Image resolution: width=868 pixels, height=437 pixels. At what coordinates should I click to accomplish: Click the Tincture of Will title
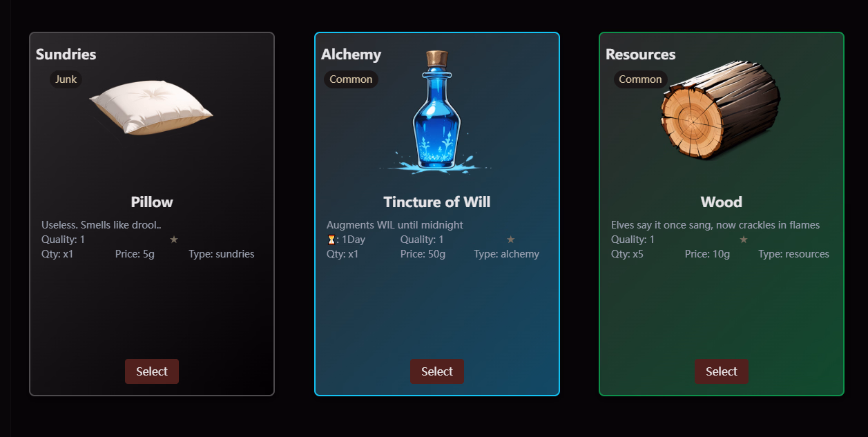[x=437, y=202]
